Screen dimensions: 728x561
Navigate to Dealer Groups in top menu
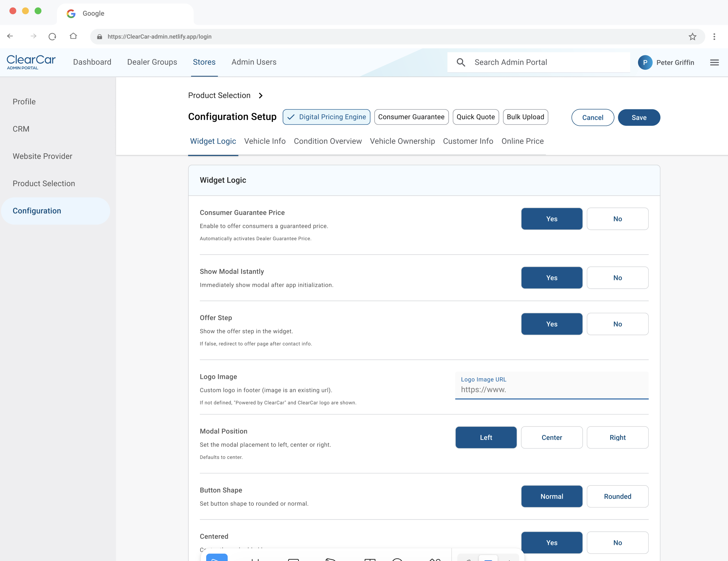(152, 62)
